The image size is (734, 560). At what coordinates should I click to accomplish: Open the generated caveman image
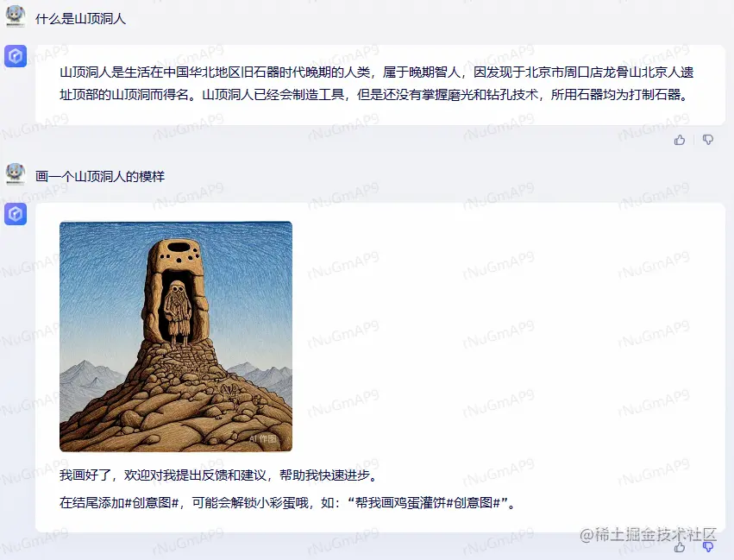[x=176, y=337]
